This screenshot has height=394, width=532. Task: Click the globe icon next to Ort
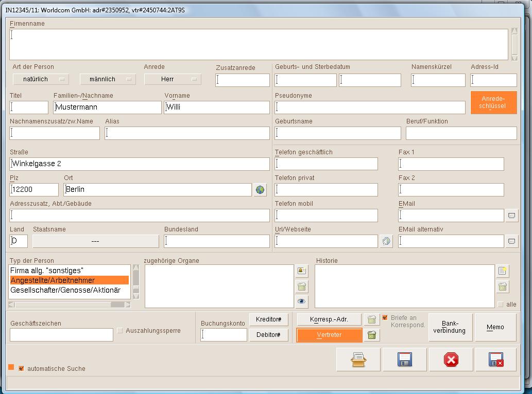pyautogui.click(x=260, y=190)
